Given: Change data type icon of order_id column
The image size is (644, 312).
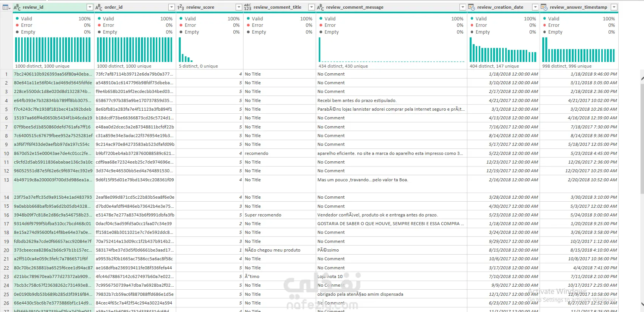Looking at the screenshot, I should coord(99,7).
